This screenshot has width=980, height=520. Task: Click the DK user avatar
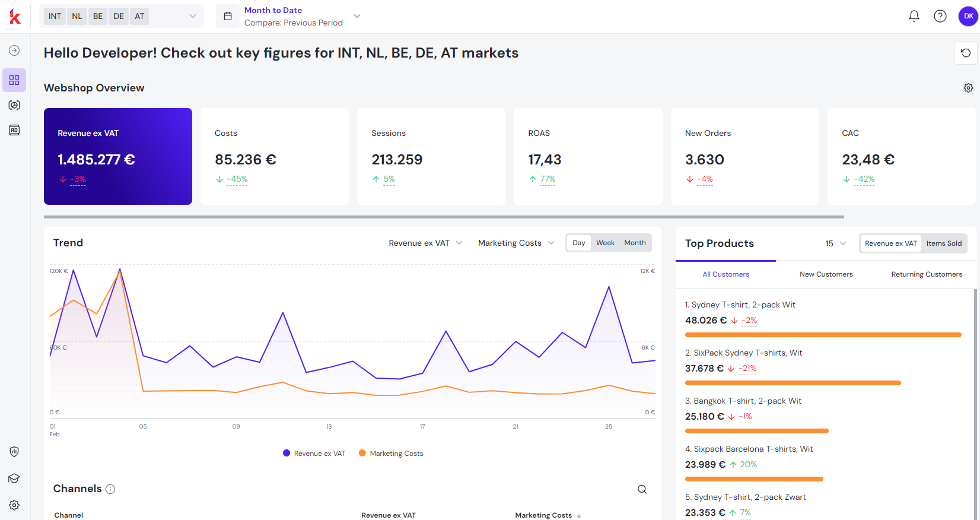968,16
